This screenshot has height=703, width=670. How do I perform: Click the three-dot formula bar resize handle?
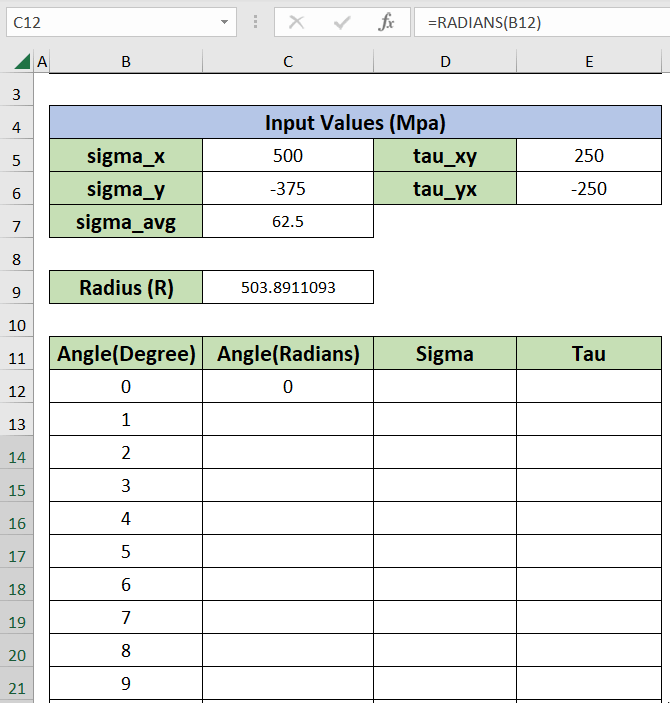(x=255, y=22)
